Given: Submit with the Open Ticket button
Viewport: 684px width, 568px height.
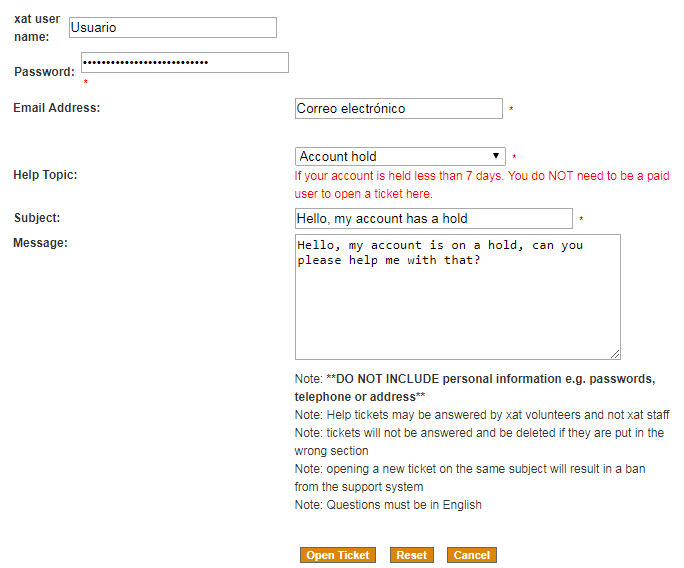Looking at the screenshot, I should 338,555.
